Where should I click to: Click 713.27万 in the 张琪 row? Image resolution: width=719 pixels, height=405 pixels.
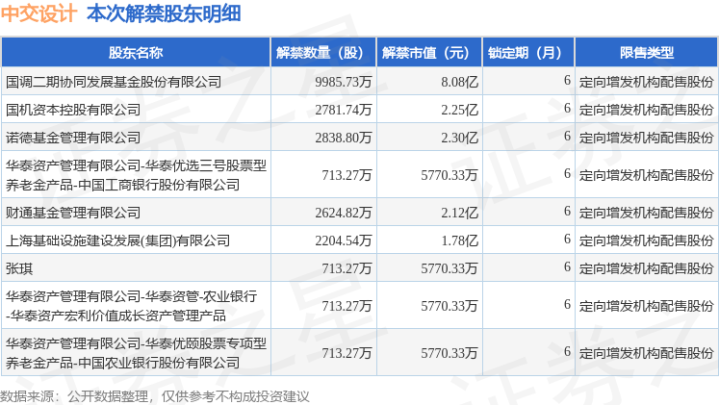click(346, 268)
